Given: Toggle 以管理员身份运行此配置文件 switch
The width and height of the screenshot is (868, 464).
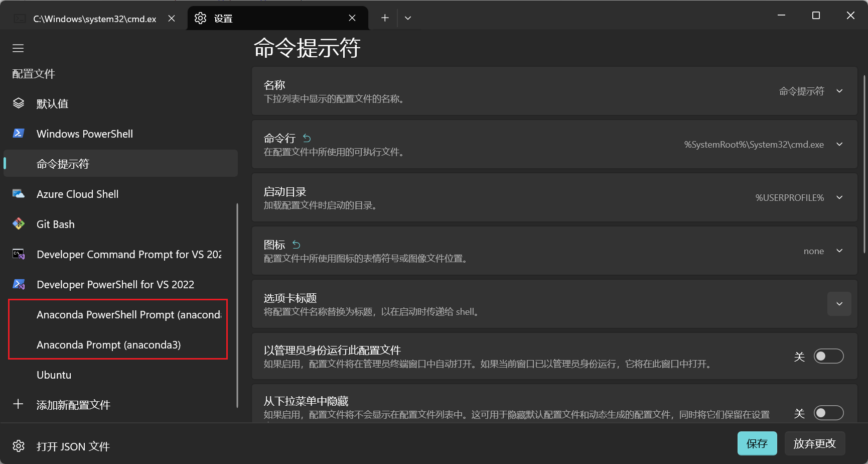Looking at the screenshot, I should pyautogui.click(x=828, y=356).
